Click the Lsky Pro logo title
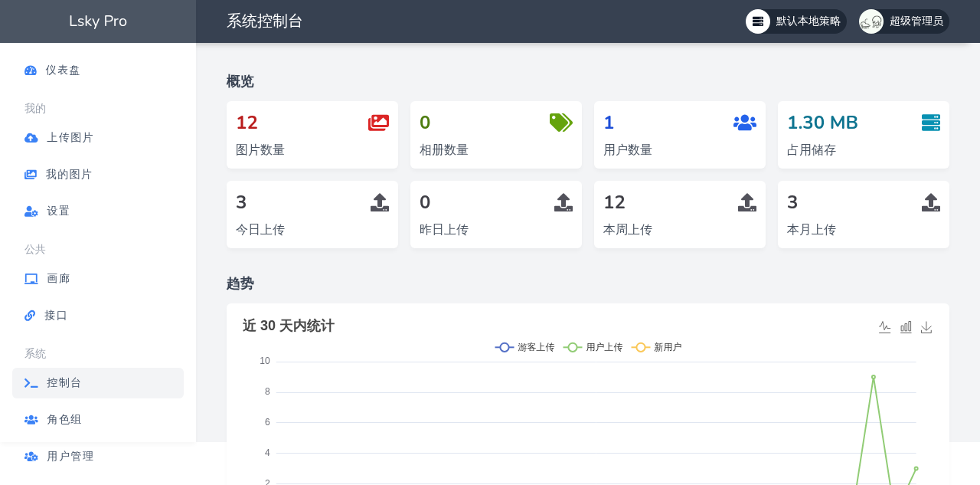 (x=98, y=21)
